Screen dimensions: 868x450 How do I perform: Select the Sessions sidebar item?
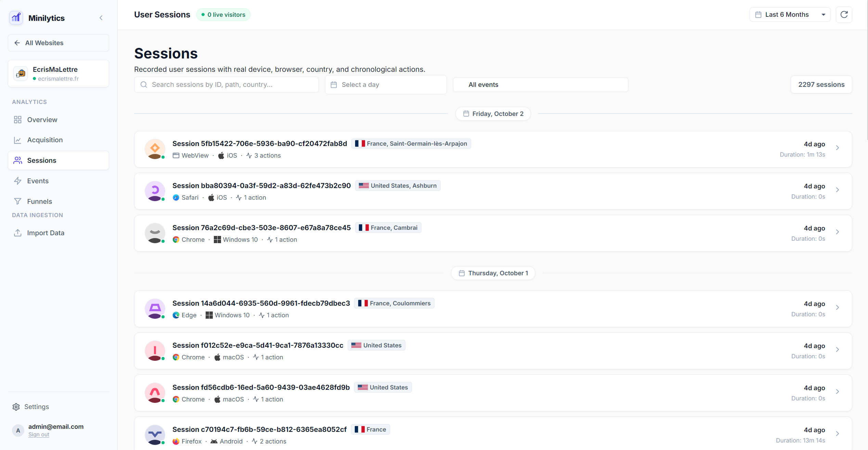[59, 160]
